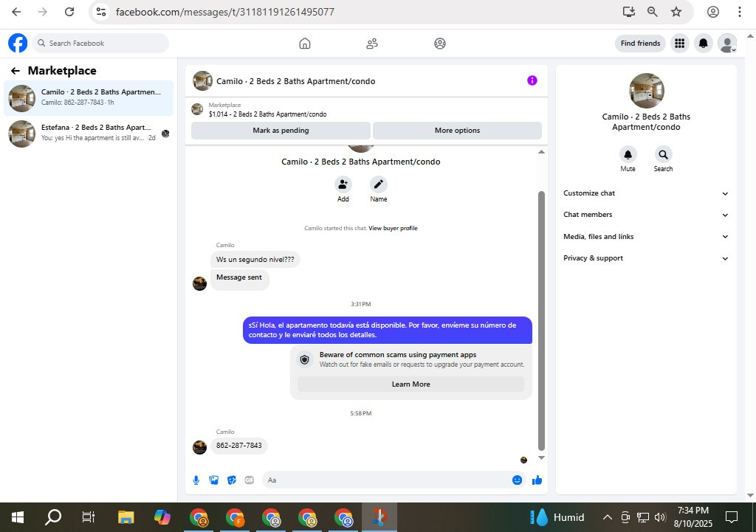Open the Friends icon in top navigation
The image size is (756, 532).
372,44
